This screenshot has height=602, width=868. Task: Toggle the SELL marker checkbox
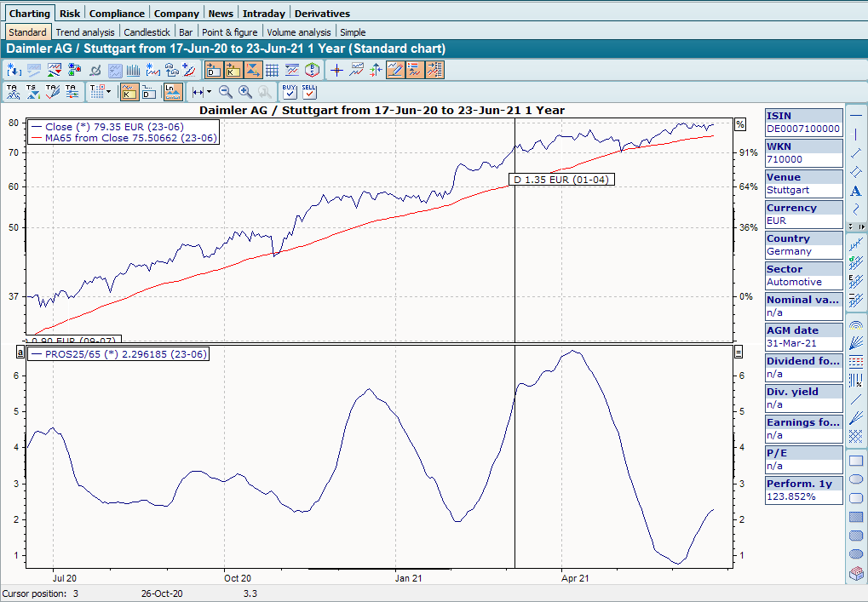(x=310, y=91)
